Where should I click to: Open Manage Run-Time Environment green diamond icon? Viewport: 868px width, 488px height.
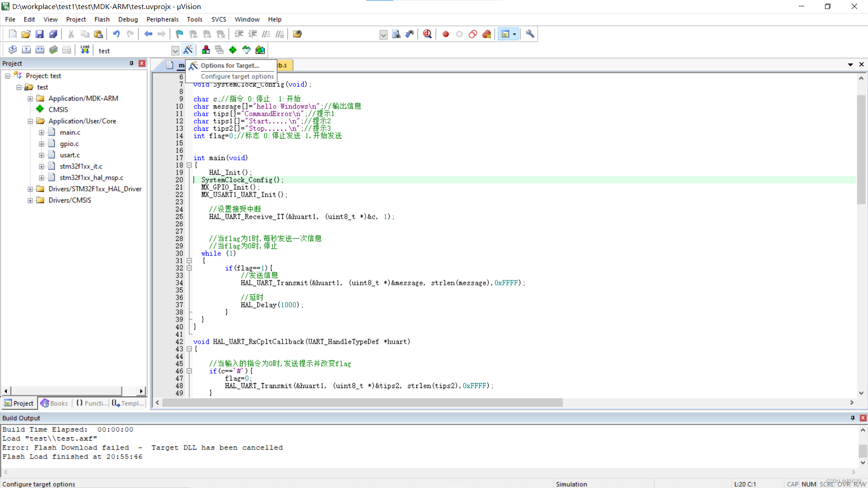pos(233,50)
